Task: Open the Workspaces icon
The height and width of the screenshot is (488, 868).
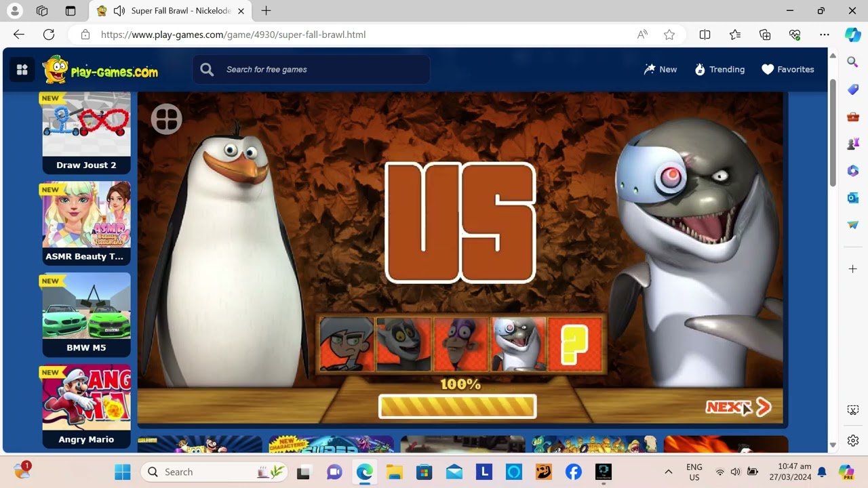Action: 42,11
